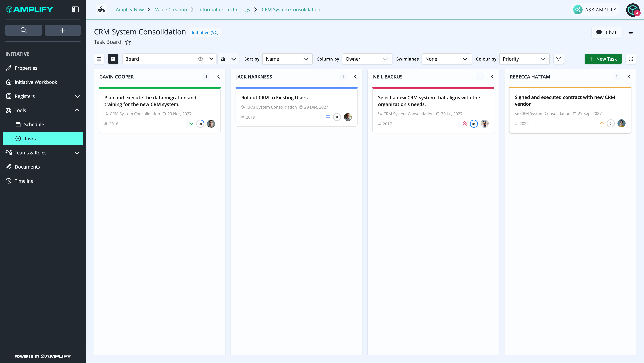Screen dimensions: 644x363
Task: Favorite the Task Board star icon
Action: (128, 42)
